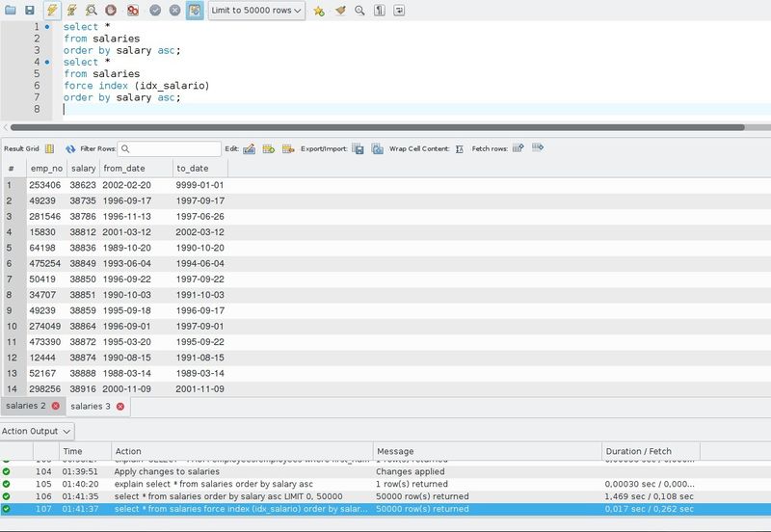Close the salaries 2 result tab

[x=56, y=406]
